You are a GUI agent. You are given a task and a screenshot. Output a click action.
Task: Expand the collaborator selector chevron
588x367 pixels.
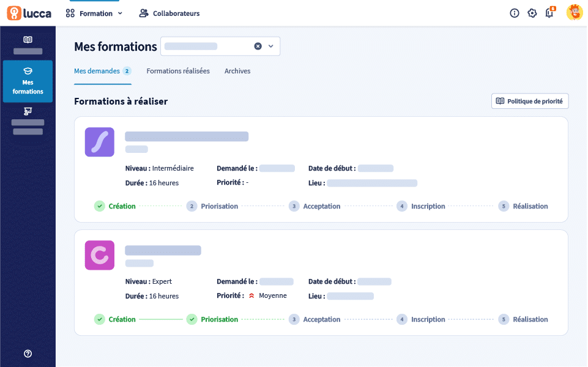271,46
